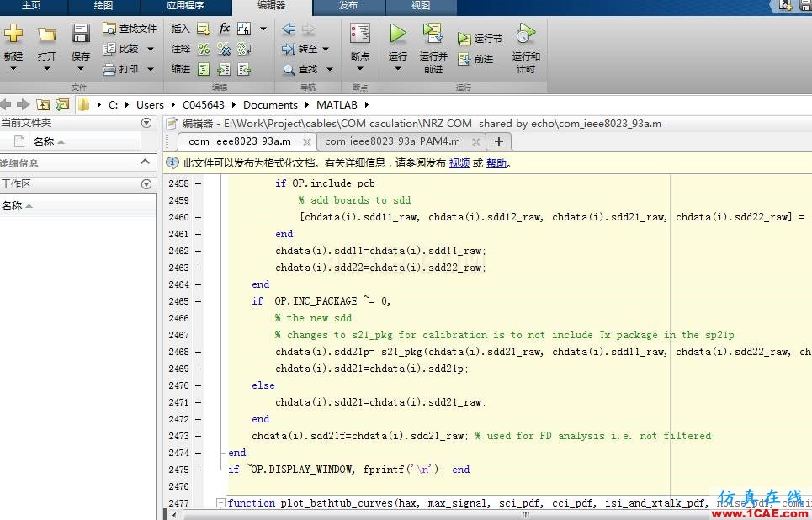Image resolution: width=812 pixels, height=520 pixels.
Task: Open Workspace (工作区) panel actions menu
Action: 146,184
